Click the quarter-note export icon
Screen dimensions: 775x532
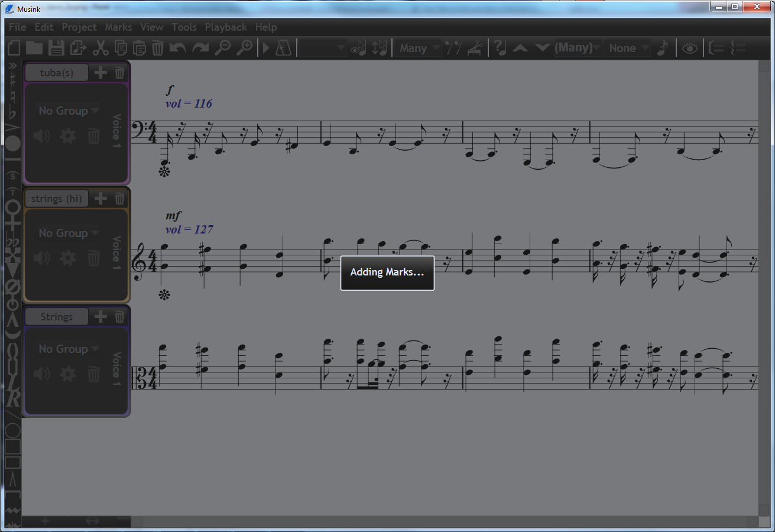click(x=664, y=48)
